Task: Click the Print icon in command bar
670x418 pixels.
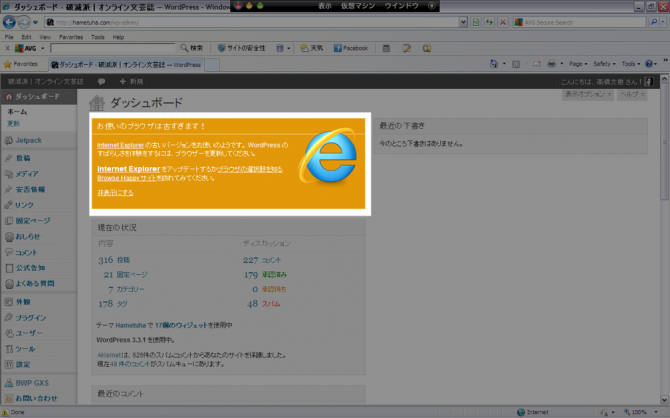Action: coord(552,64)
